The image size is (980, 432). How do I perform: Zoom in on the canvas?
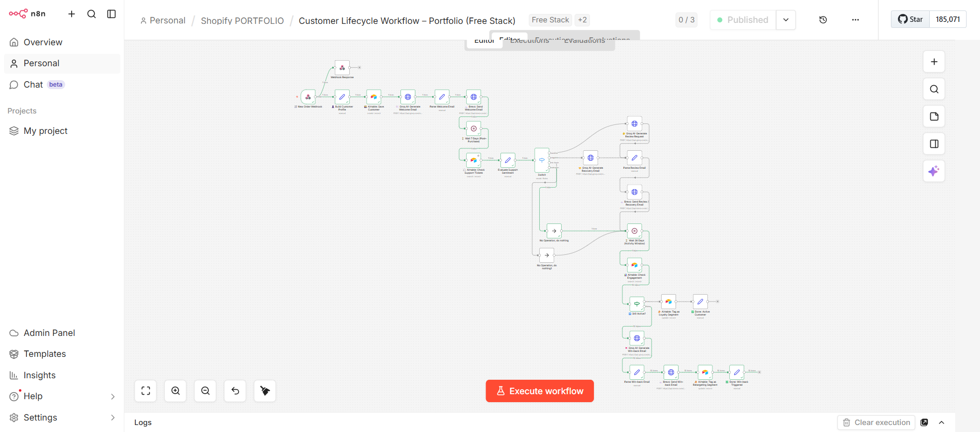point(176,391)
